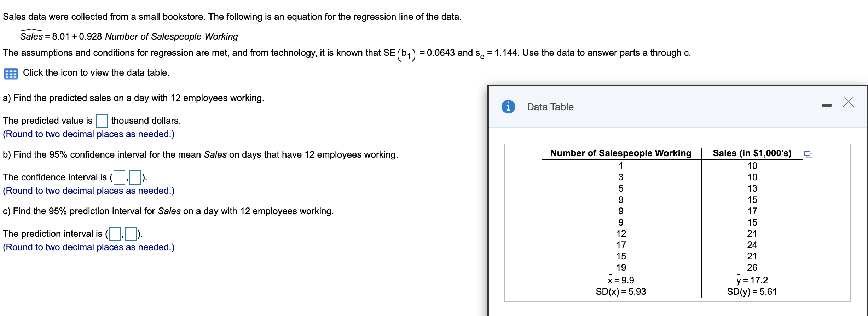Click the data table grid icon
868x316 pixels.
[x=12, y=73]
